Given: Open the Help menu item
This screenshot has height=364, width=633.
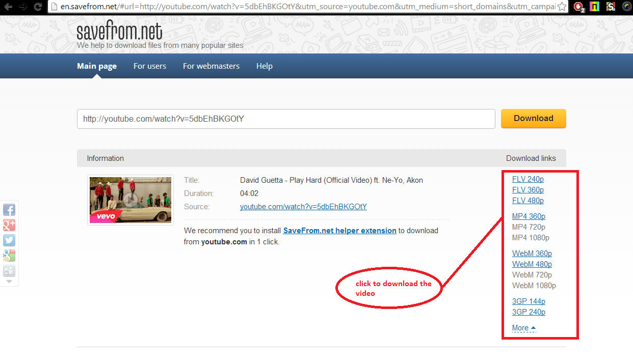Looking at the screenshot, I should pos(265,66).
